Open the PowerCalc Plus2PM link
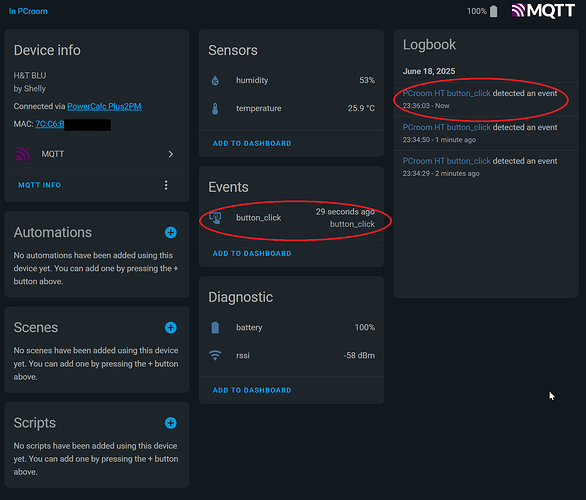 [104, 107]
